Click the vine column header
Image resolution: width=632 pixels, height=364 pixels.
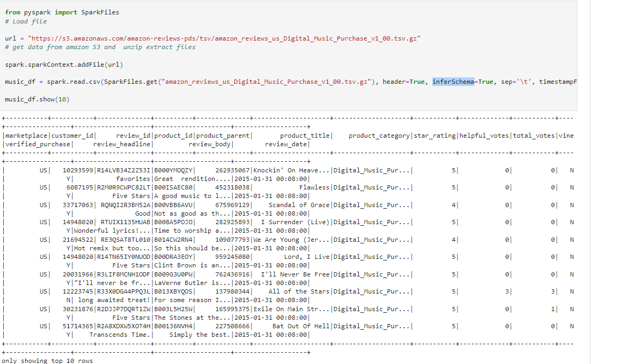(x=567, y=135)
